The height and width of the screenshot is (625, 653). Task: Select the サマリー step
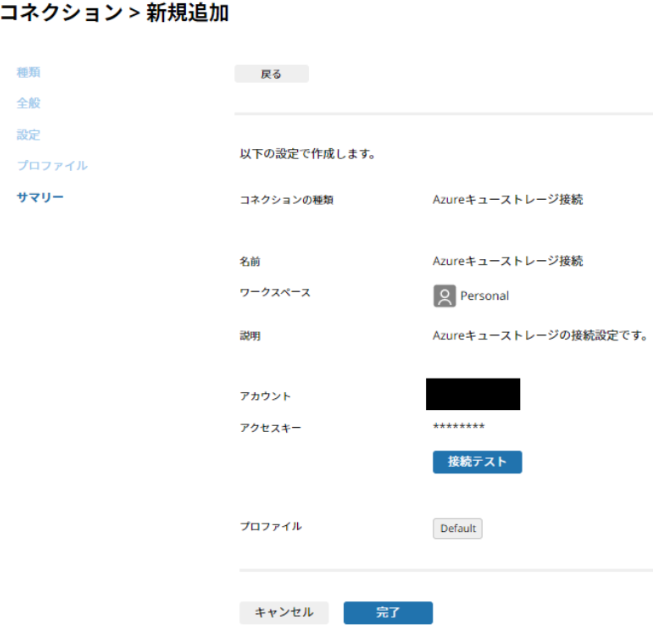(40, 197)
